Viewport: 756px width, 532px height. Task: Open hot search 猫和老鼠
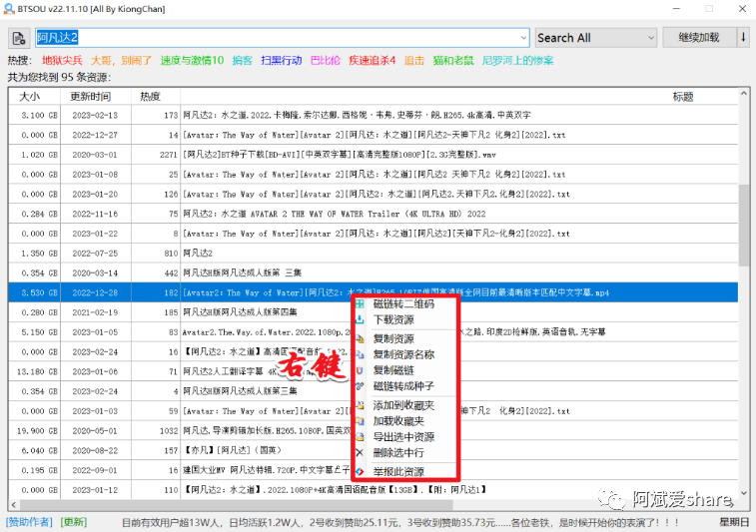coord(453,60)
